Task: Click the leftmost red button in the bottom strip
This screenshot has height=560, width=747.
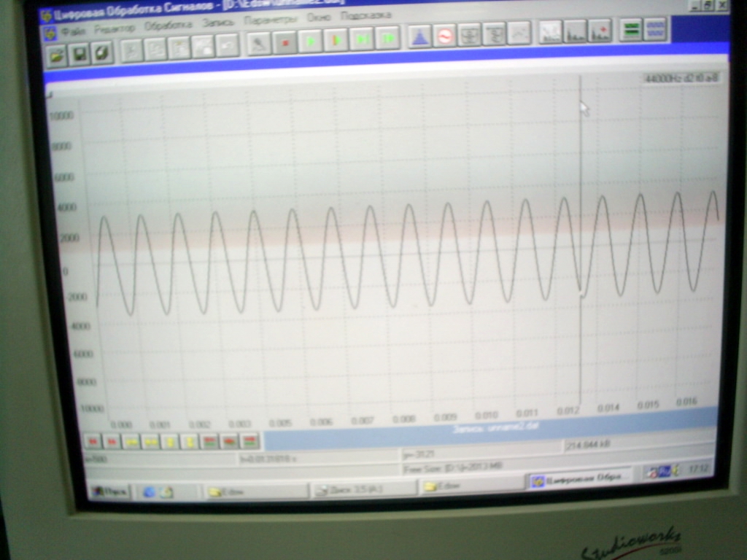Action: 93,441
